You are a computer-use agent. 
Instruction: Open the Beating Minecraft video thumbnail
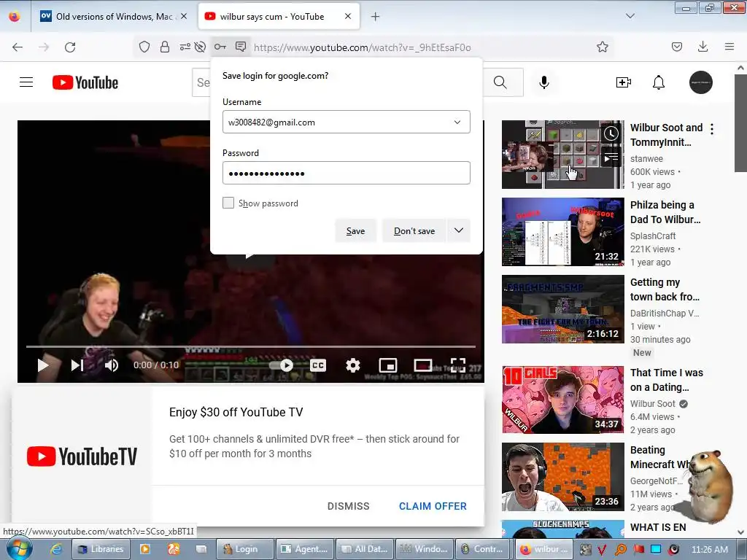(x=562, y=477)
